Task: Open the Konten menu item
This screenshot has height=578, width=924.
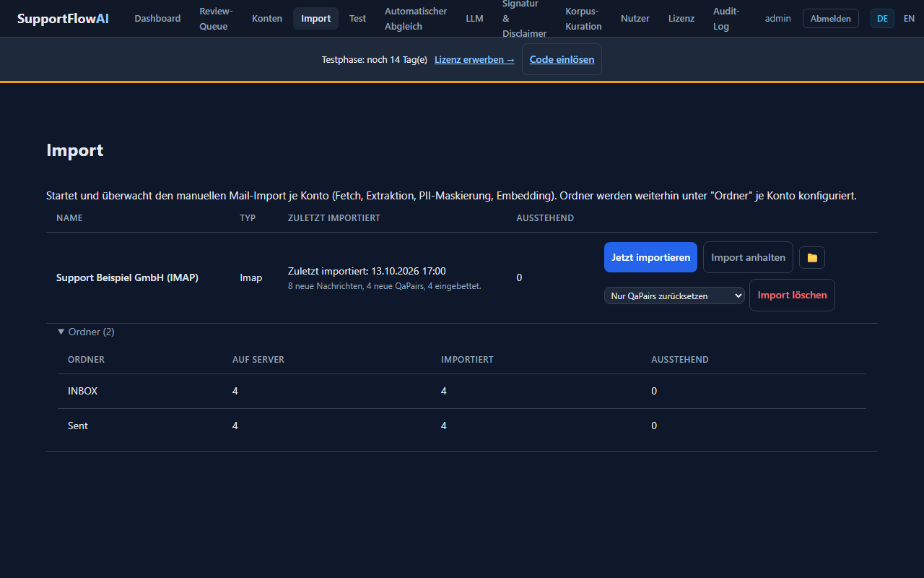Action: [x=267, y=18]
